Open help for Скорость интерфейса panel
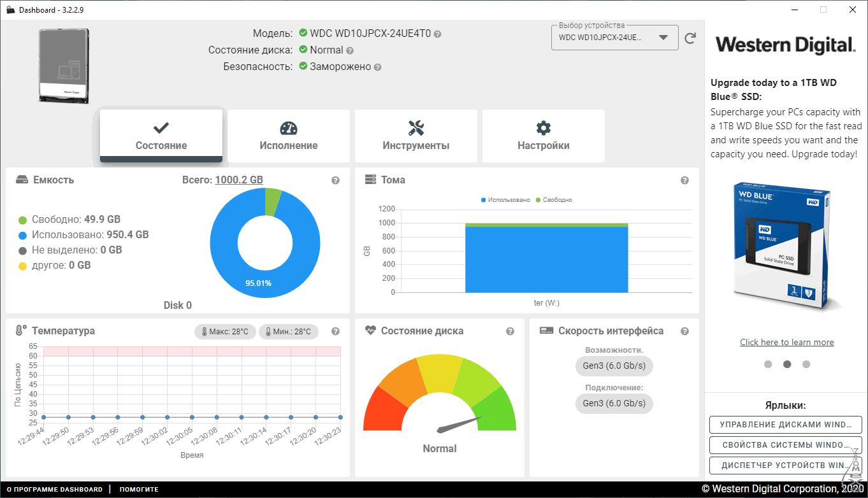Screen dimensions: 868x498 coord(685,332)
